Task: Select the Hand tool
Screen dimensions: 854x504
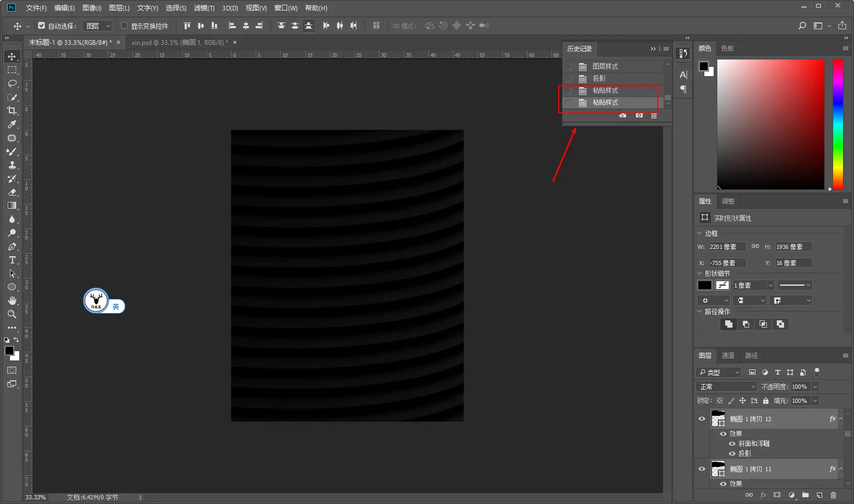Action: tap(12, 301)
